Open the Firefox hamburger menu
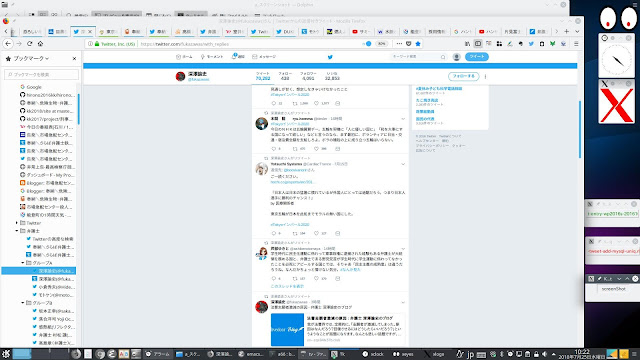Screen dimensions: 640x360 576,44
